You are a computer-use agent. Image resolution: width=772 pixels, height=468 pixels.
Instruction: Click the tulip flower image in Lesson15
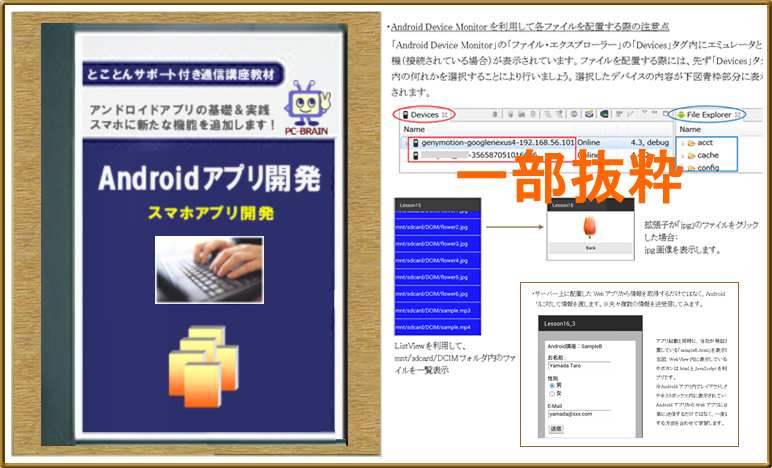coord(590,227)
